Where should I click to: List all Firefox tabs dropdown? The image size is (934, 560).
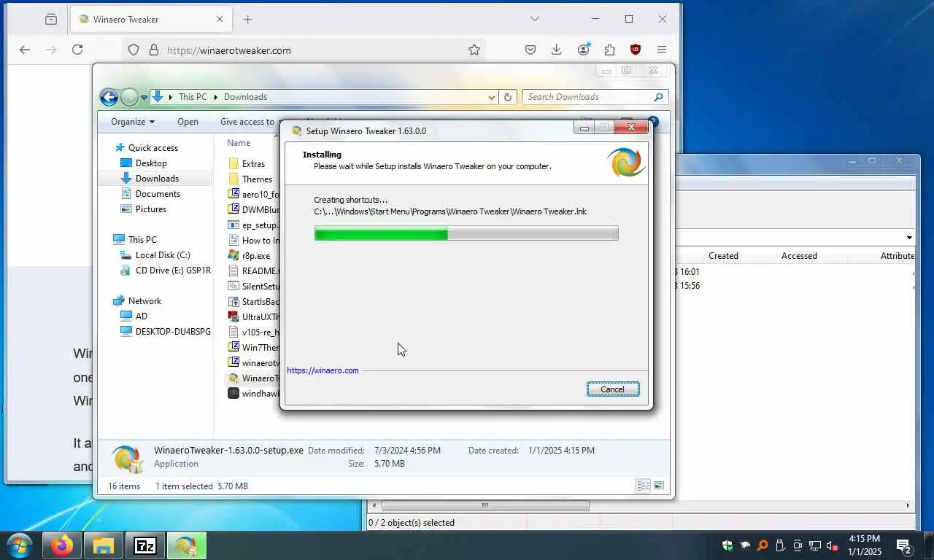(x=535, y=20)
